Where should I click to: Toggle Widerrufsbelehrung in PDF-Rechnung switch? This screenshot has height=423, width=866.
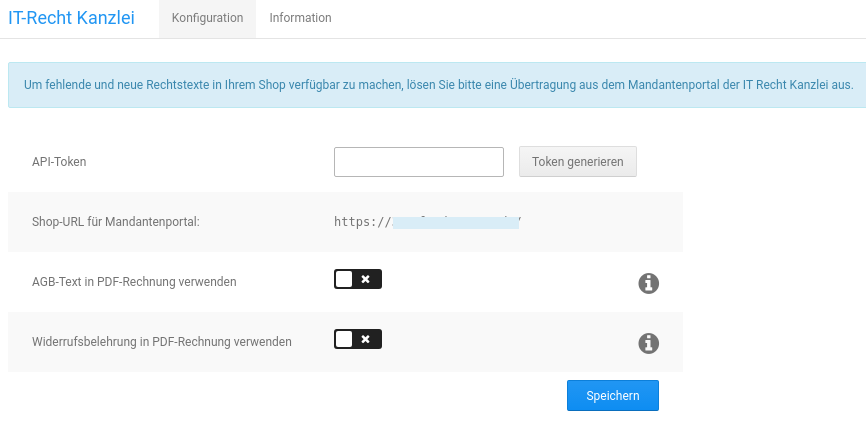pyautogui.click(x=358, y=340)
